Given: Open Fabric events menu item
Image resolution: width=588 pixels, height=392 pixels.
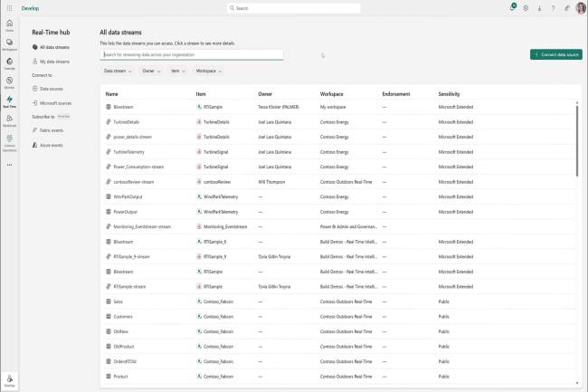Looking at the screenshot, I should (x=48, y=130).
